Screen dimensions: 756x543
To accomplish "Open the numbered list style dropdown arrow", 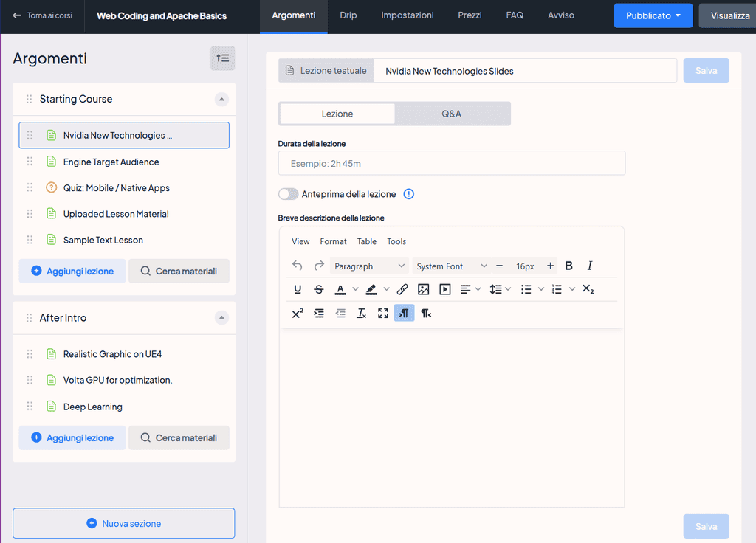I will (572, 289).
